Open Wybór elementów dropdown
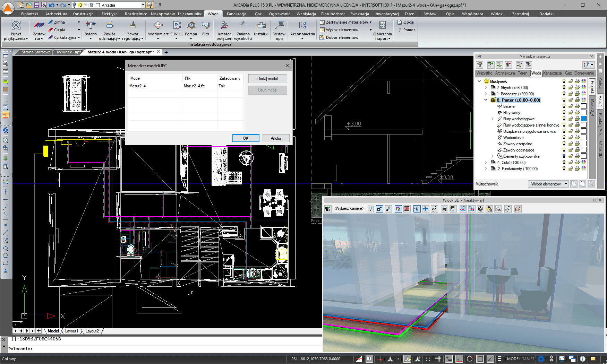Screen dimensions: 607x364 548,184
